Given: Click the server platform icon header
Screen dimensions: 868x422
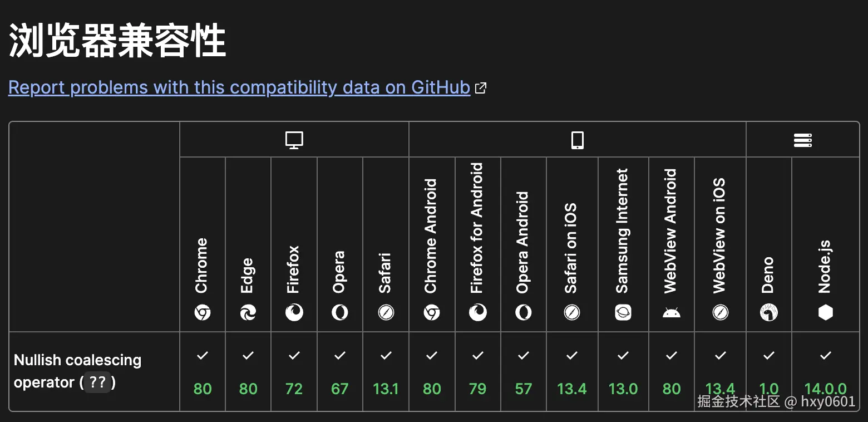Looking at the screenshot, I should [802, 140].
